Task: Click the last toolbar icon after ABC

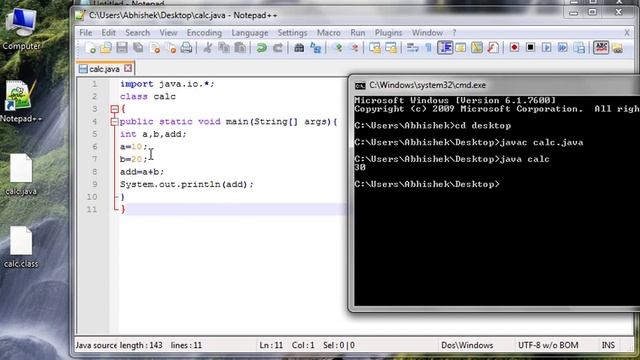Action: click(x=618, y=48)
